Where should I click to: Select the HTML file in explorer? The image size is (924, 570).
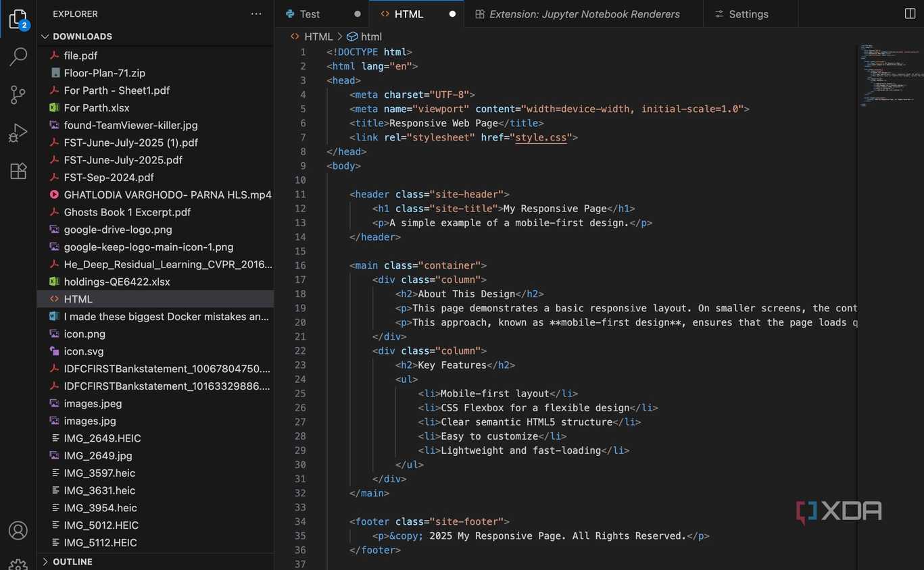click(x=155, y=299)
